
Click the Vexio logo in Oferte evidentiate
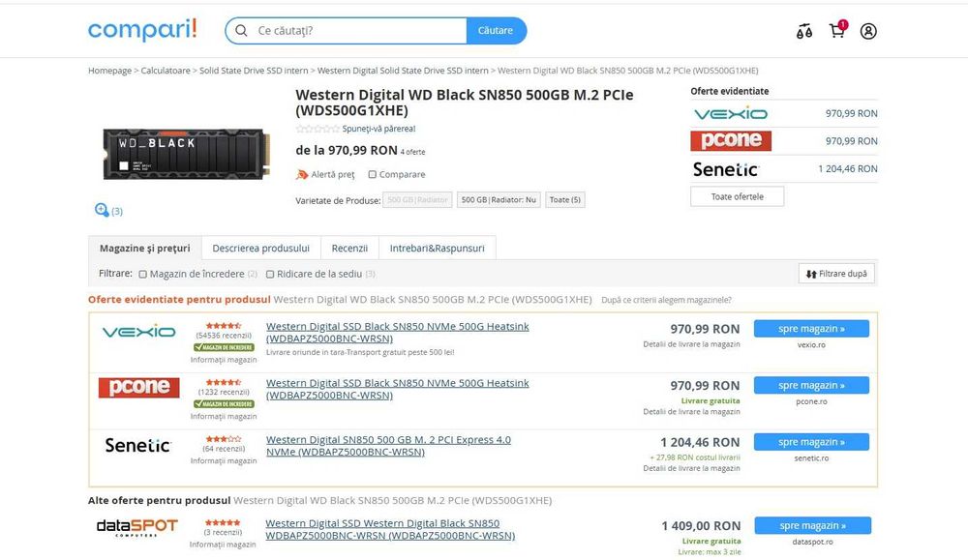[731, 113]
